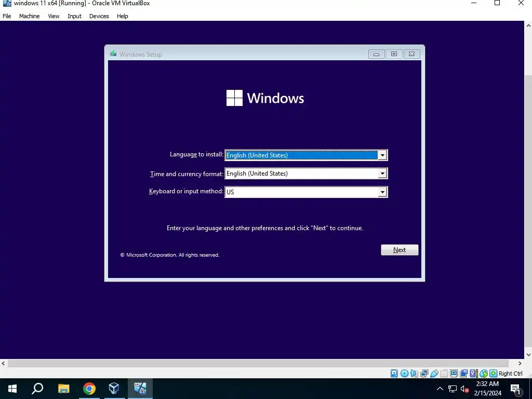This screenshot has height=399, width=532.
Task: Click the Right Ctrl host key label
Action: pyautogui.click(x=510, y=374)
